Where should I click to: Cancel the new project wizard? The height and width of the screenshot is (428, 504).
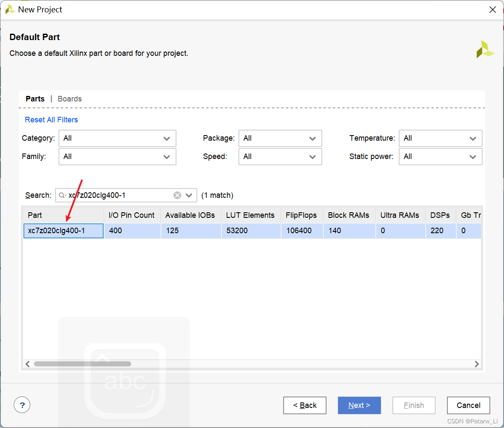click(x=468, y=405)
